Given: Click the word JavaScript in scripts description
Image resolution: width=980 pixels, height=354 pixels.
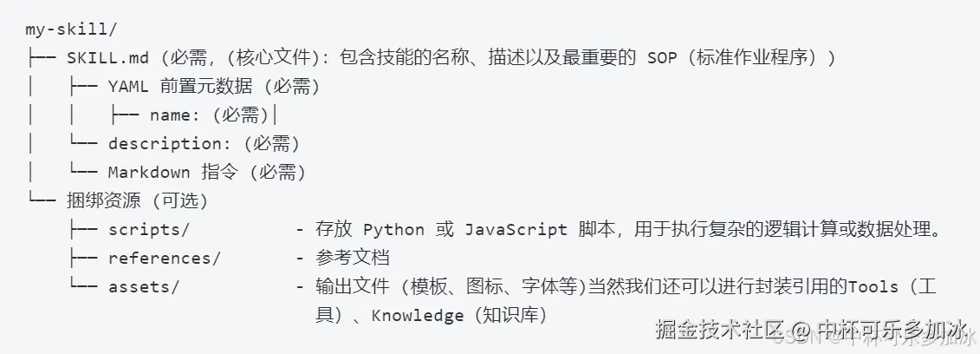Looking at the screenshot, I should [x=516, y=229].
